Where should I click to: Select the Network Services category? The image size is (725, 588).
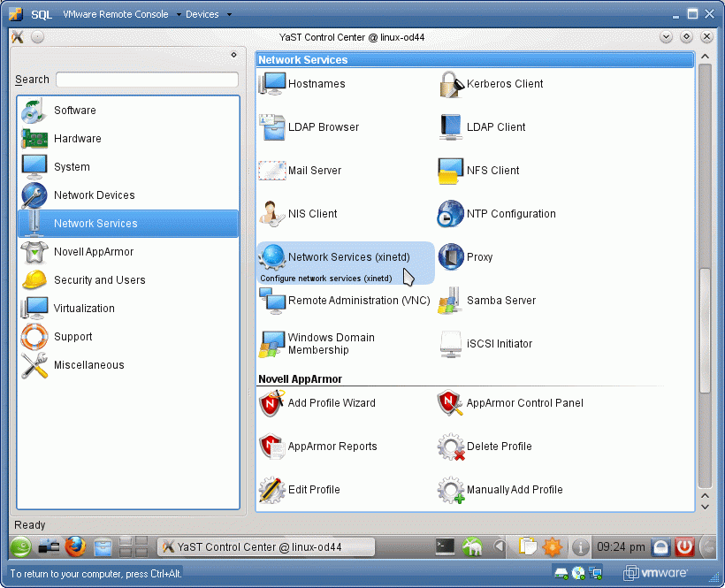(128, 224)
